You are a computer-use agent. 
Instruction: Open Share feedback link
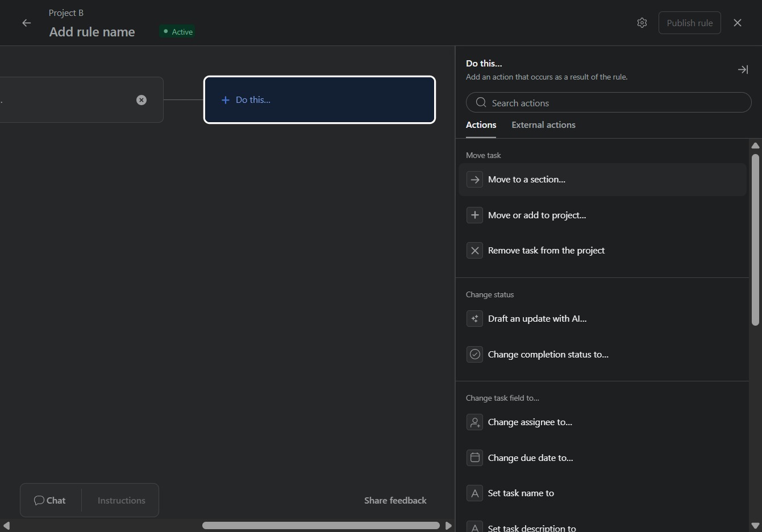point(395,501)
